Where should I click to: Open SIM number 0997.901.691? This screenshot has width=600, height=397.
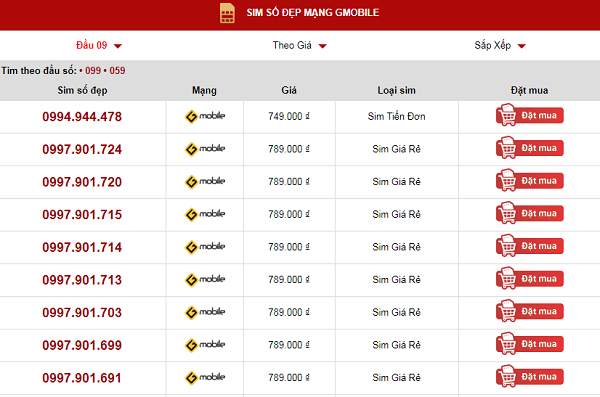[82, 378]
